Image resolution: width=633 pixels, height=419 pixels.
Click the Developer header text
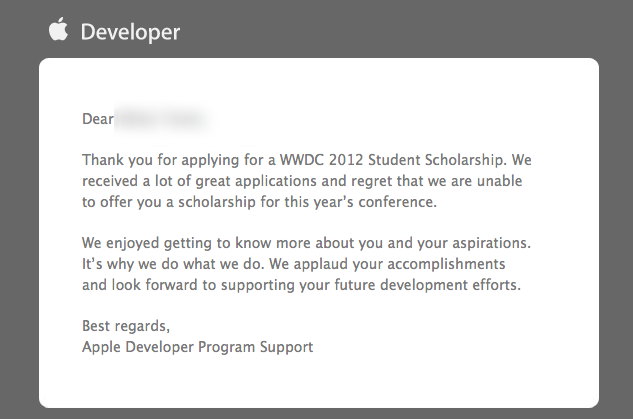pos(130,32)
